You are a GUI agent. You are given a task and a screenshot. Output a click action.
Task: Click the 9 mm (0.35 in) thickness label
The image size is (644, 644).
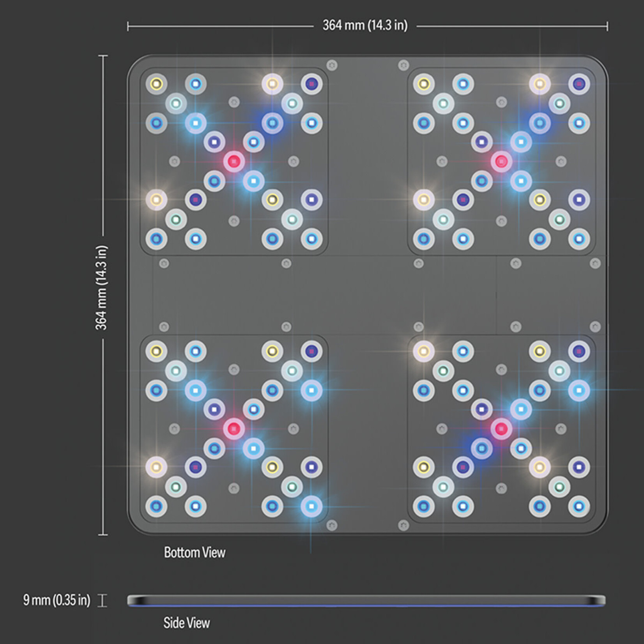pos(57,600)
